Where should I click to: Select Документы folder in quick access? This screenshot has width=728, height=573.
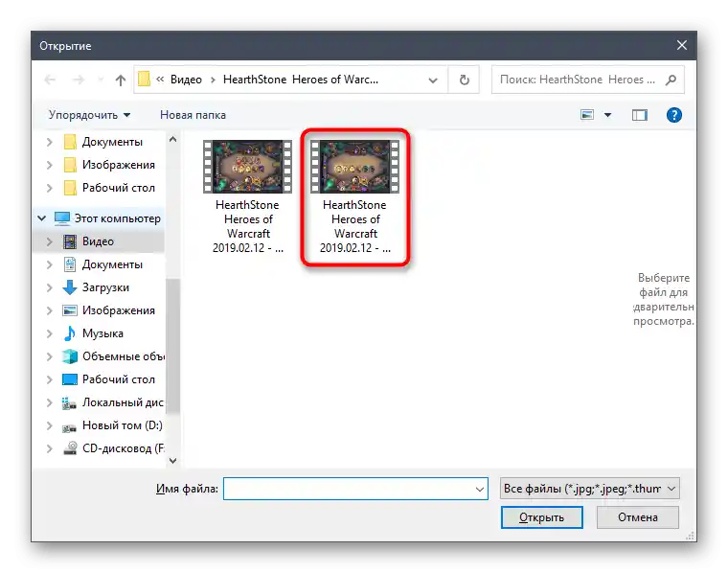pyautogui.click(x=112, y=142)
